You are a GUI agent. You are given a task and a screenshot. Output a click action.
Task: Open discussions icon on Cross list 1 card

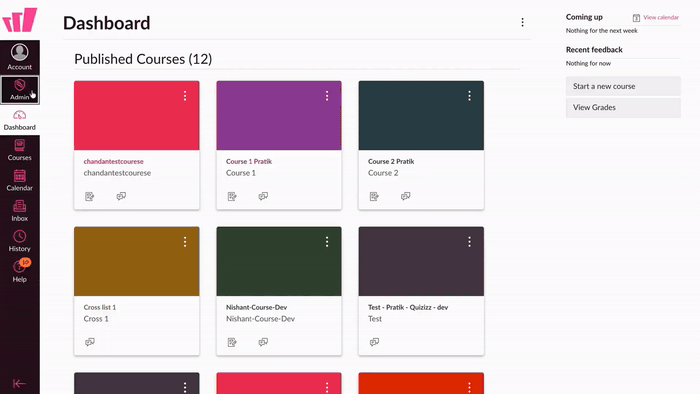click(x=90, y=342)
